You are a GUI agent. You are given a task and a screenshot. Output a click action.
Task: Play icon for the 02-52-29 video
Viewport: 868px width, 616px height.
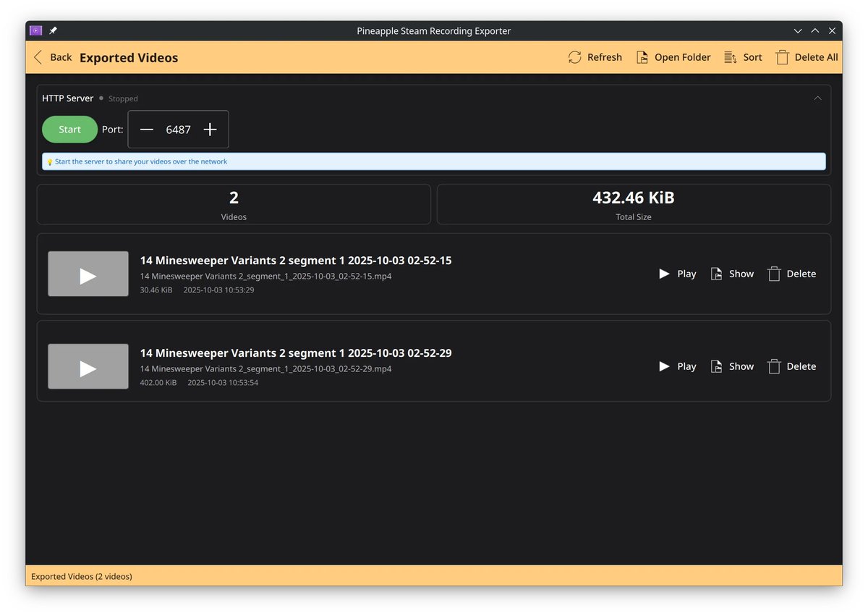click(664, 366)
